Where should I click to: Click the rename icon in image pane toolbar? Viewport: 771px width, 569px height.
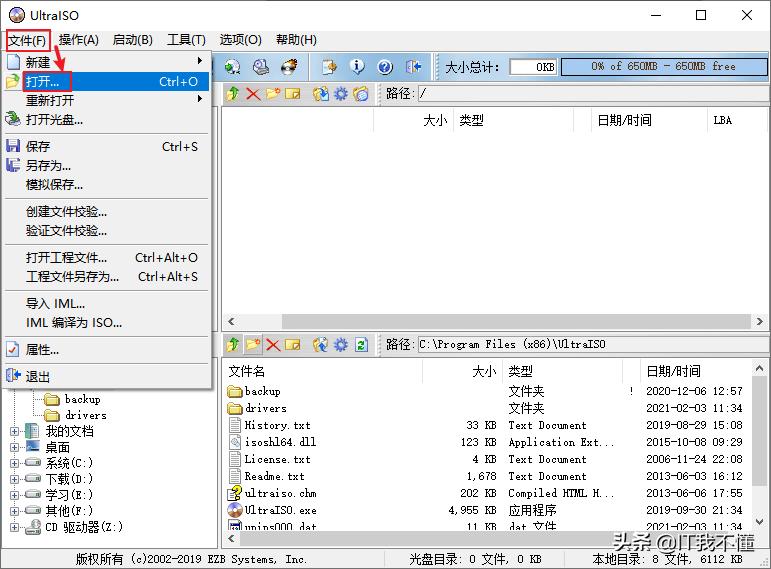coord(293,93)
